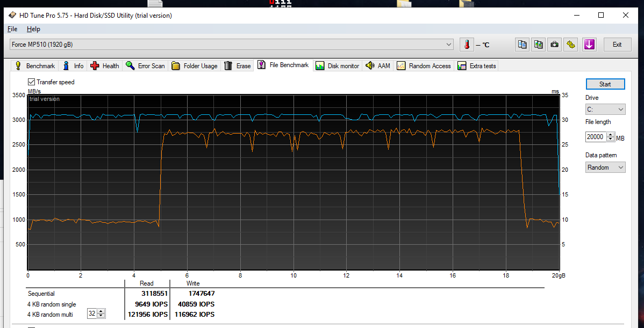644x328 pixels.
Task: Switch to the Disk monitor tab
Action: coord(338,66)
